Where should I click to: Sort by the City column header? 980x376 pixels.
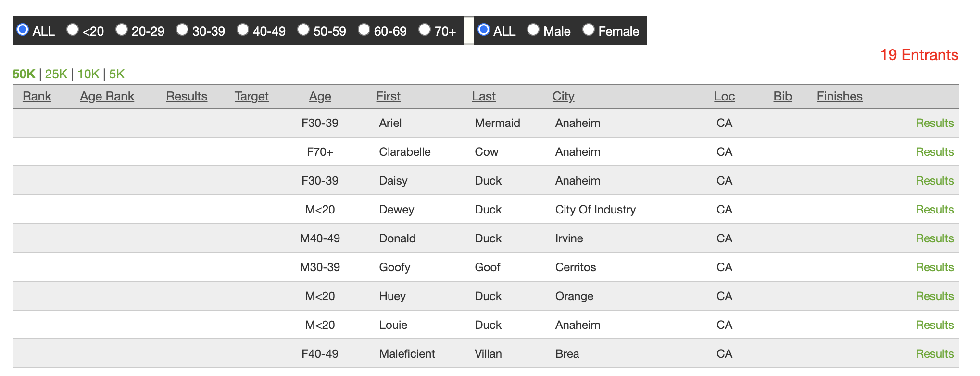(563, 96)
